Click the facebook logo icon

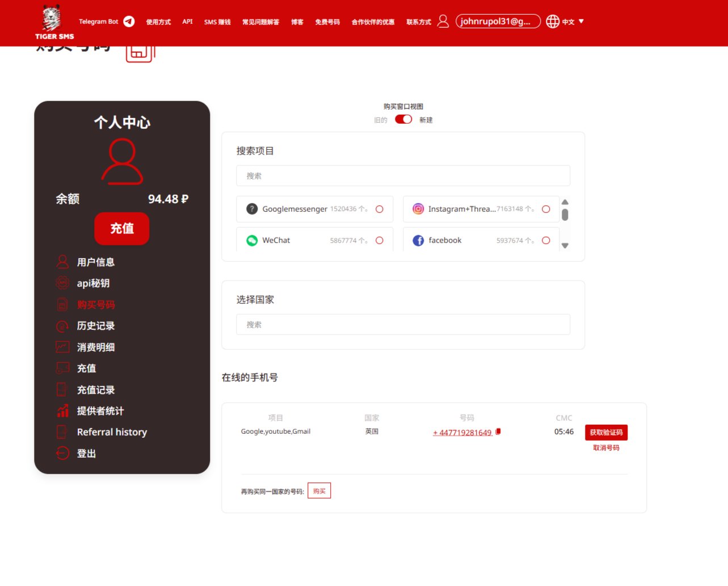418,241
